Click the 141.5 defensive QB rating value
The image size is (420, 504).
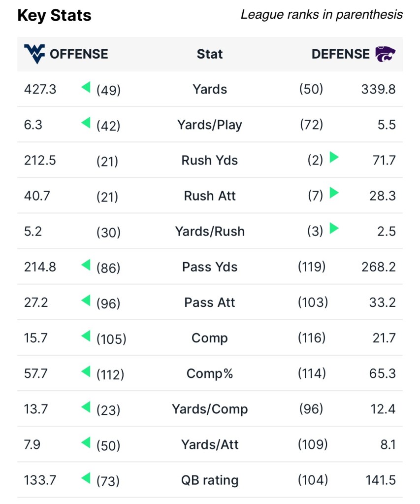[x=381, y=480]
